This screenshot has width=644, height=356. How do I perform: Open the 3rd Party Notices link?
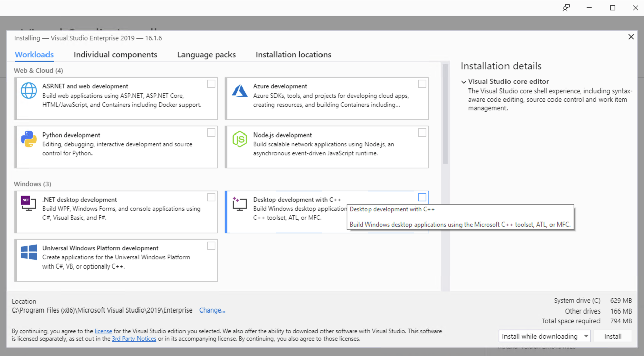[134, 339]
